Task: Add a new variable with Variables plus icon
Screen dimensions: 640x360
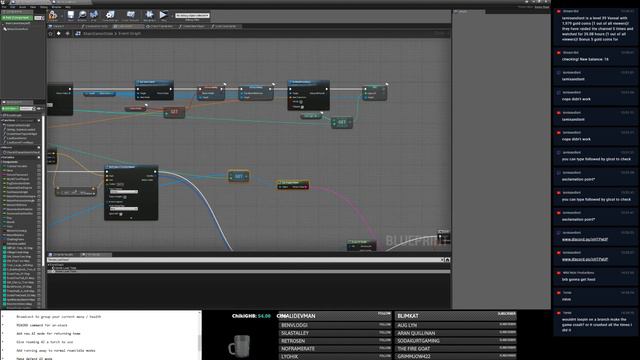Action: tap(39, 157)
